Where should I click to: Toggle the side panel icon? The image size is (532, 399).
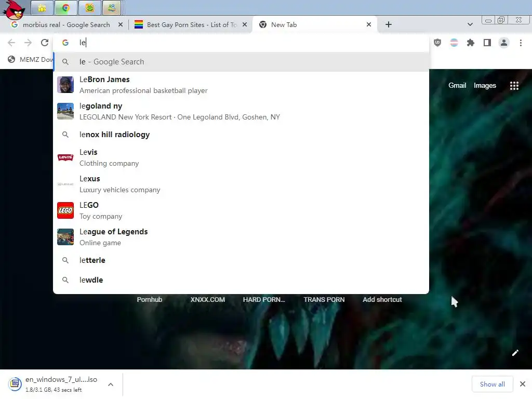(487, 43)
